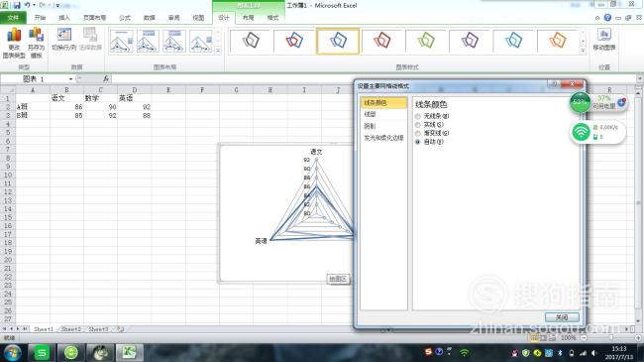Click the Save icon in quick access toolbar
Screen dimensions: 644x362
click(17, 6)
